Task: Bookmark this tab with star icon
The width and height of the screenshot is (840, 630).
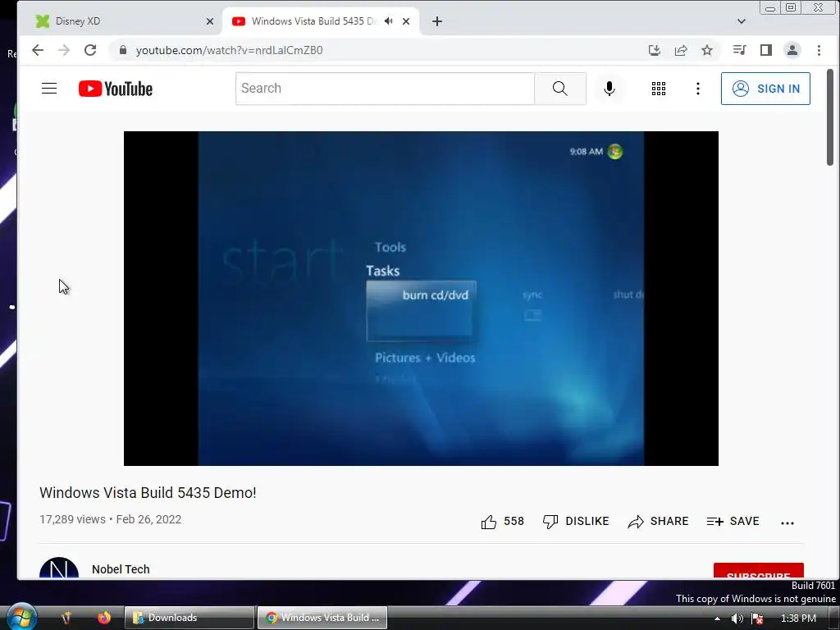Action: (707, 50)
